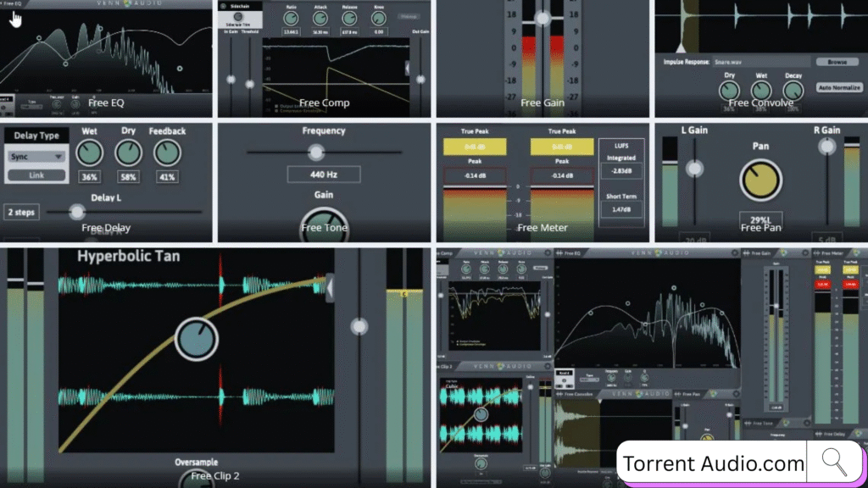Click the Wet knob in Free Delay
868x488 pixels.
[89, 152]
